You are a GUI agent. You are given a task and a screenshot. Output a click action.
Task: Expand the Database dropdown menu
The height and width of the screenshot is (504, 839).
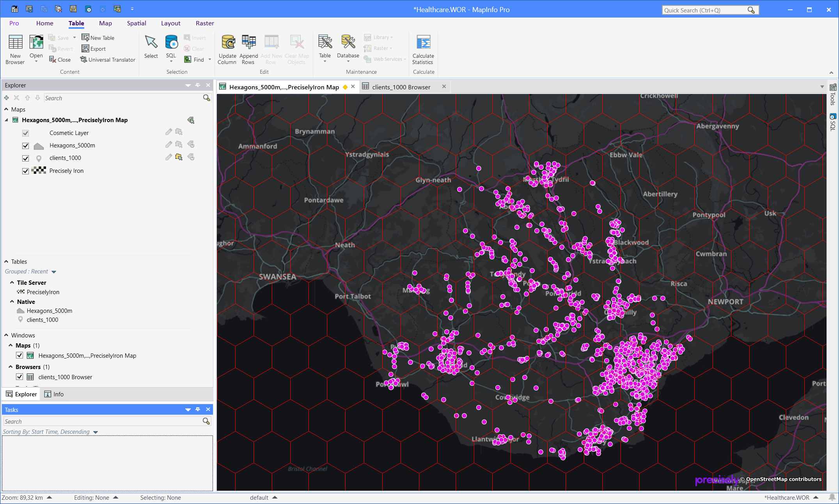pos(348,61)
